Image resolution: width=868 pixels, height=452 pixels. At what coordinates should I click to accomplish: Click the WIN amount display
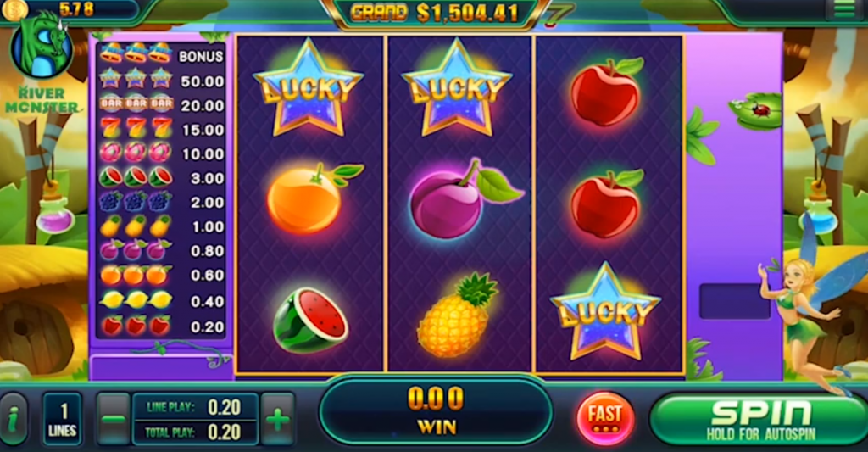coord(436,410)
